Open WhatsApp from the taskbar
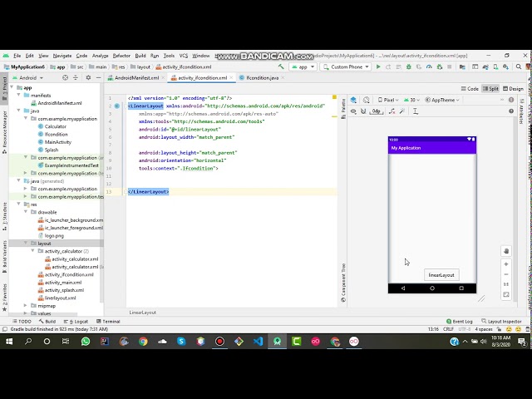 pyautogui.click(x=86, y=342)
